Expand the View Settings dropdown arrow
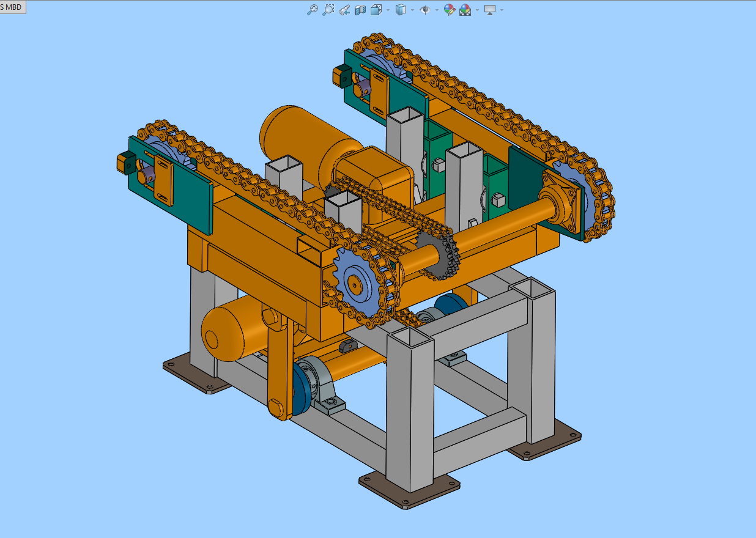 click(x=502, y=10)
